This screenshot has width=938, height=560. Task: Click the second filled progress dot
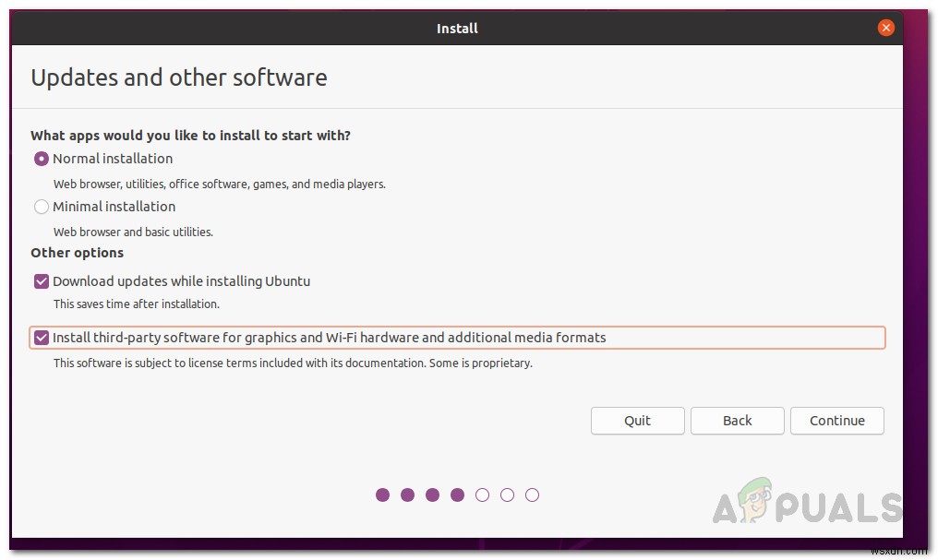(408, 495)
